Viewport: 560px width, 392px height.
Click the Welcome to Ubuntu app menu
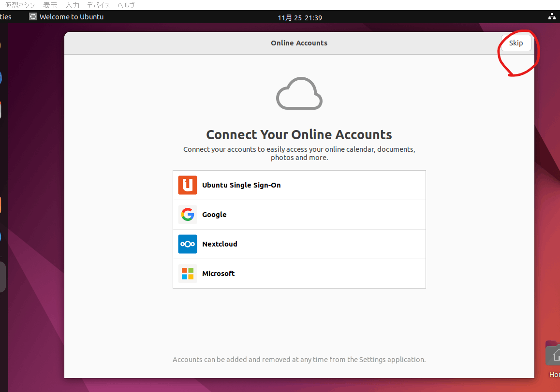[x=66, y=17]
